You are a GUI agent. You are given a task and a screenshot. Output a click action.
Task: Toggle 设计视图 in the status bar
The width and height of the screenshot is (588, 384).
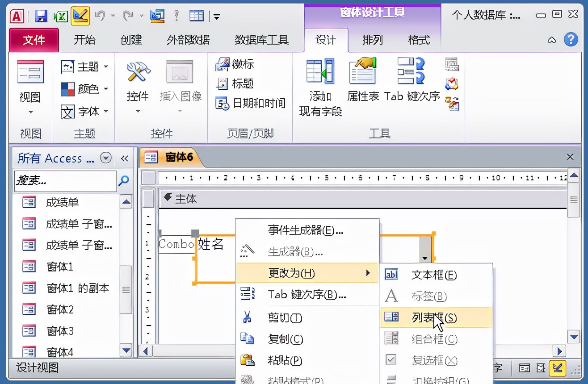tap(558, 367)
